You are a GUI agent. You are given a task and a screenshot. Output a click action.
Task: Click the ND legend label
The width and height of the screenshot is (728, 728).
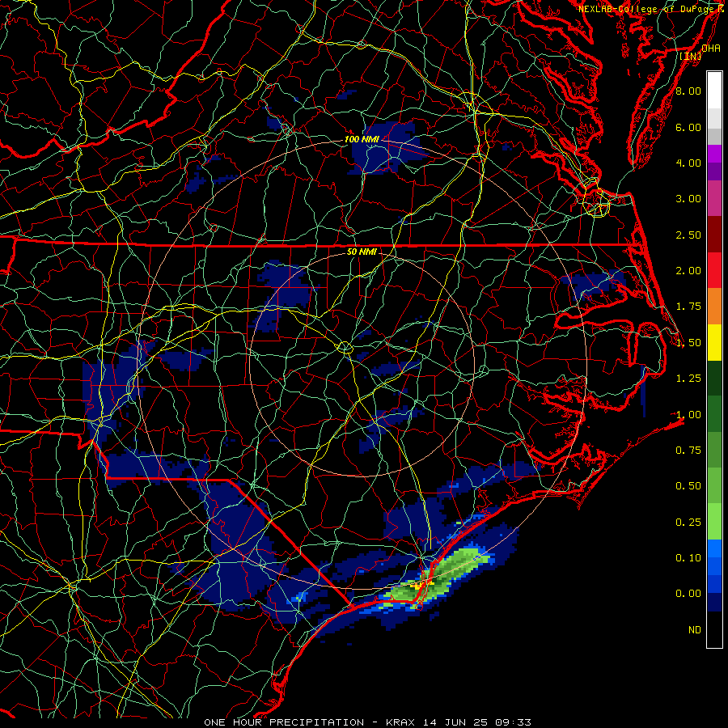(695, 630)
